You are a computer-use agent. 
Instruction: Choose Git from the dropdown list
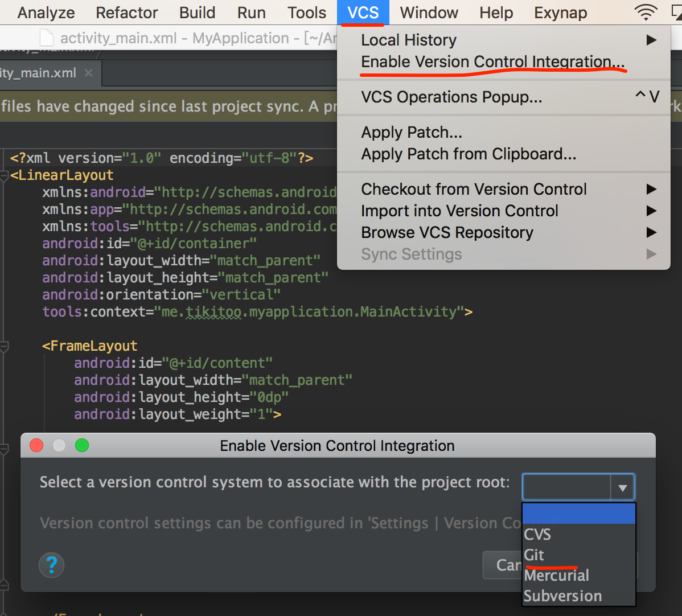tap(534, 555)
